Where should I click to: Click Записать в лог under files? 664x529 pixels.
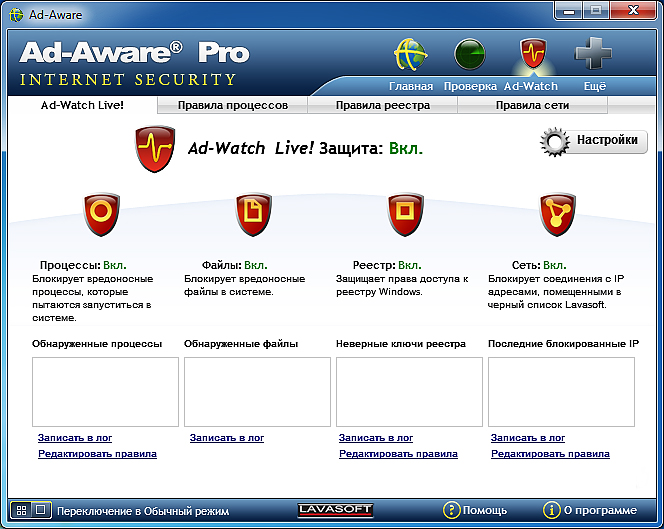[x=227, y=438]
